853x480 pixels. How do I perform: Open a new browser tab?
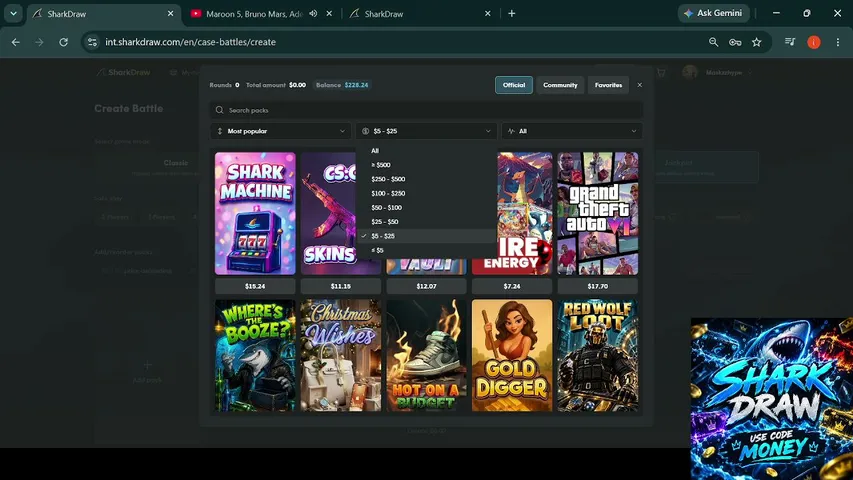[x=511, y=14]
